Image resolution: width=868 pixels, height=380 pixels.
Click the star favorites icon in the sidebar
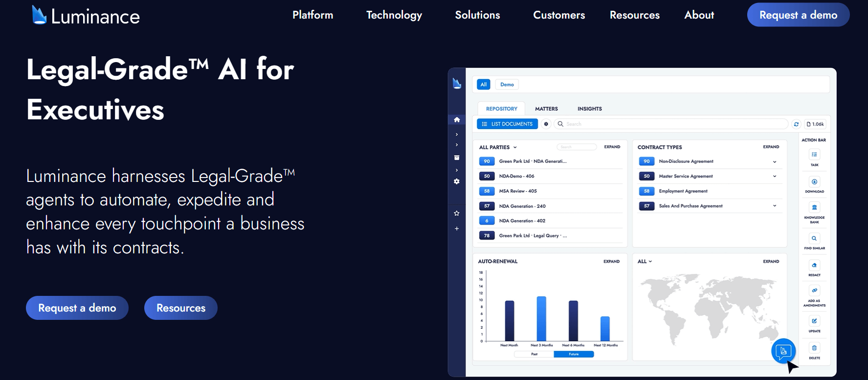(457, 213)
